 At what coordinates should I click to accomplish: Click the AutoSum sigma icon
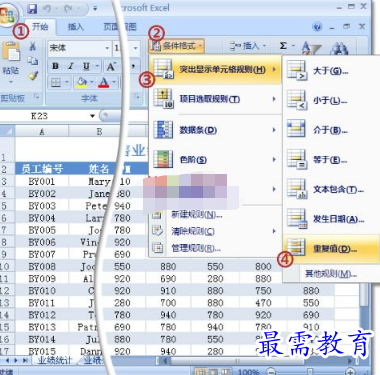[x=283, y=46]
